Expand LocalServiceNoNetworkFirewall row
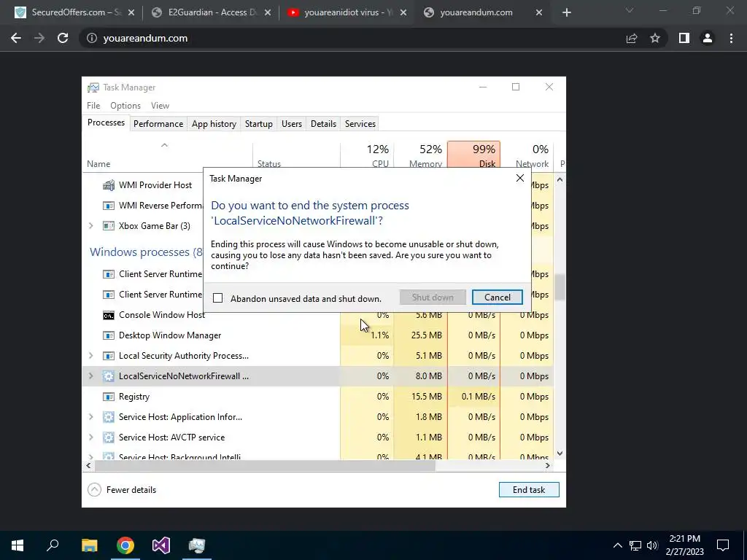The width and height of the screenshot is (747, 560). pos(91,376)
